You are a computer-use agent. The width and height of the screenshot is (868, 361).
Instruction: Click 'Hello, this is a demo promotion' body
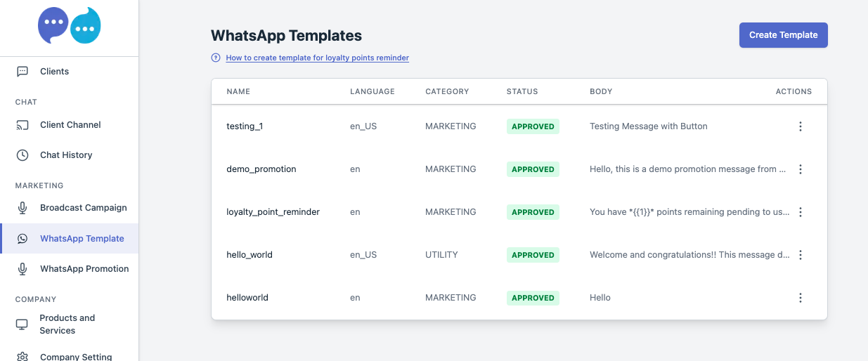pyautogui.click(x=688, y=169)
